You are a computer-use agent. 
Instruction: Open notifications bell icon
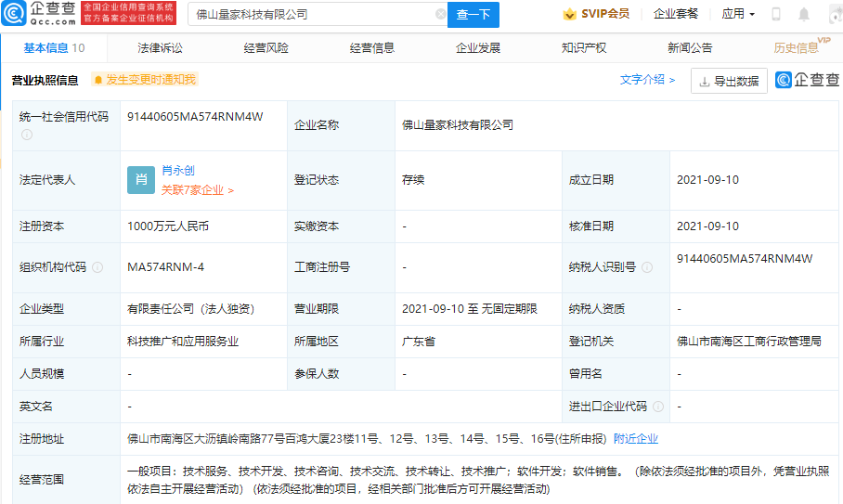804,15
